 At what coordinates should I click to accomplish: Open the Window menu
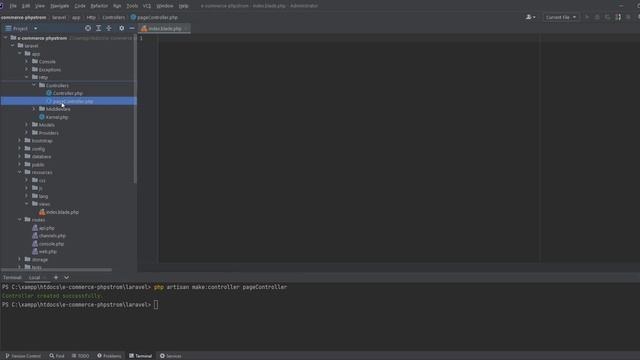click(165, 6)
